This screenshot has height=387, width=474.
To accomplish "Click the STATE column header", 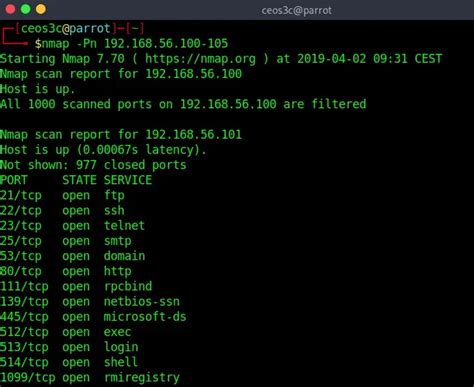I will point(79,180).
